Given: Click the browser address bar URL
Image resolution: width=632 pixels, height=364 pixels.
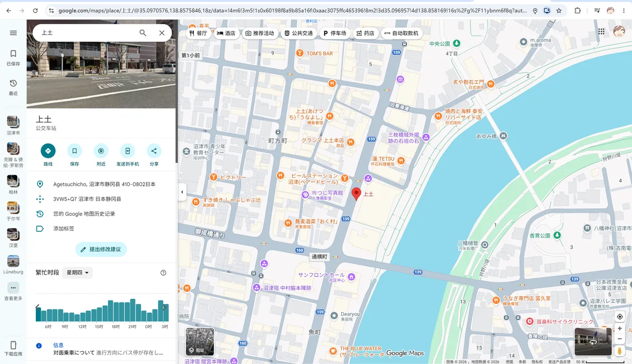Looking at the screenshot, I should click(x=292, y=11).
